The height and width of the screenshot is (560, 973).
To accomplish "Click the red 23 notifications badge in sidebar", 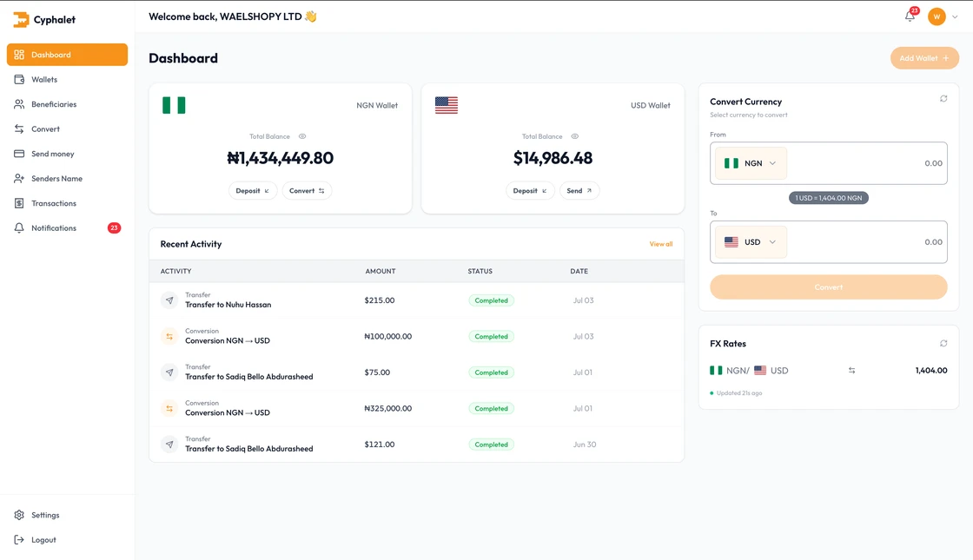I will (x=114, y=228).
